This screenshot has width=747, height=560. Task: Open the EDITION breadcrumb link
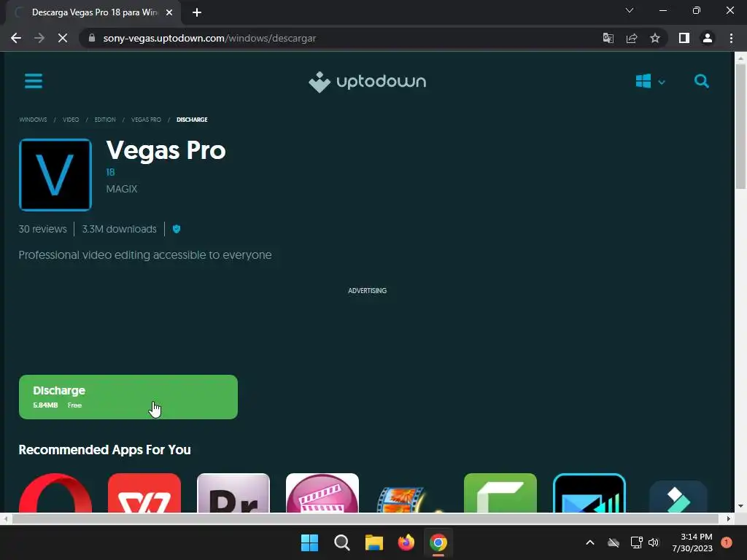point(105,120)
